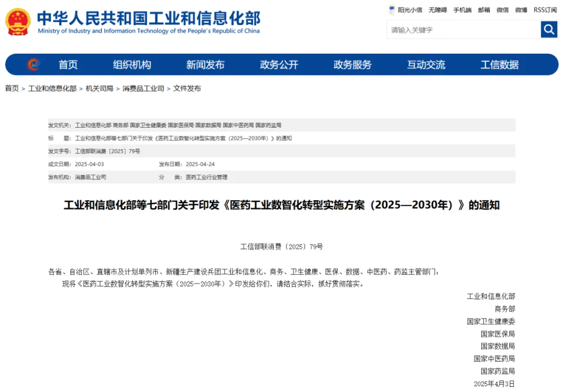Click the swirl logo in navigation bar

pyautogui.click(x=33, y=65)
